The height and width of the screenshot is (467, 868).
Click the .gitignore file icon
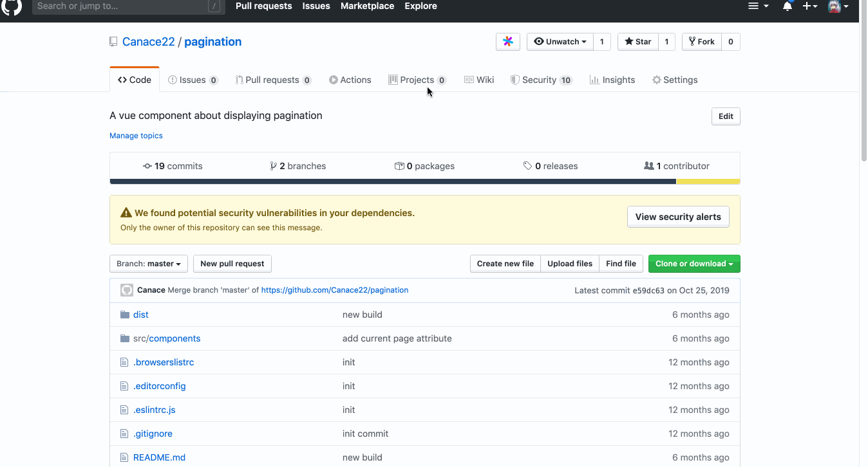125,434
